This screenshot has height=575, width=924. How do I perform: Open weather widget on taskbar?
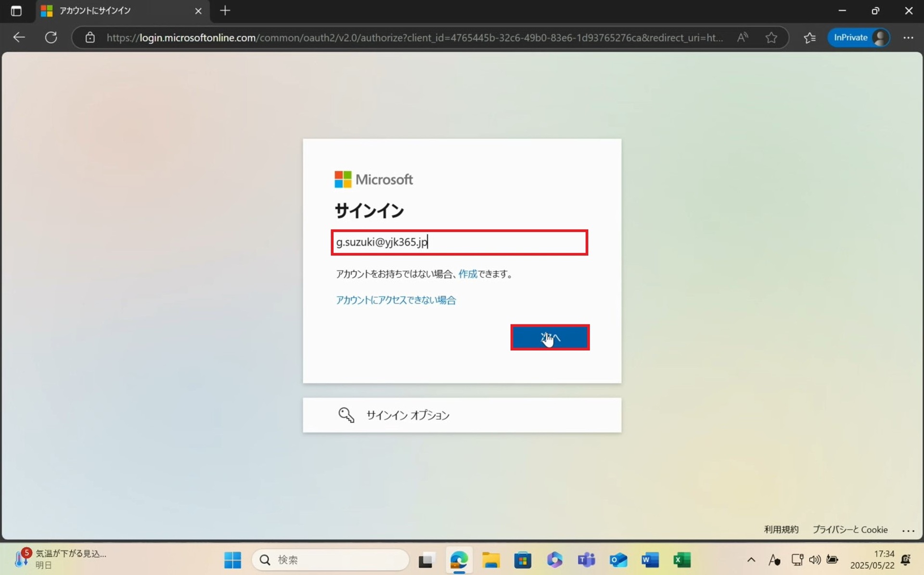tap(60, 559)
